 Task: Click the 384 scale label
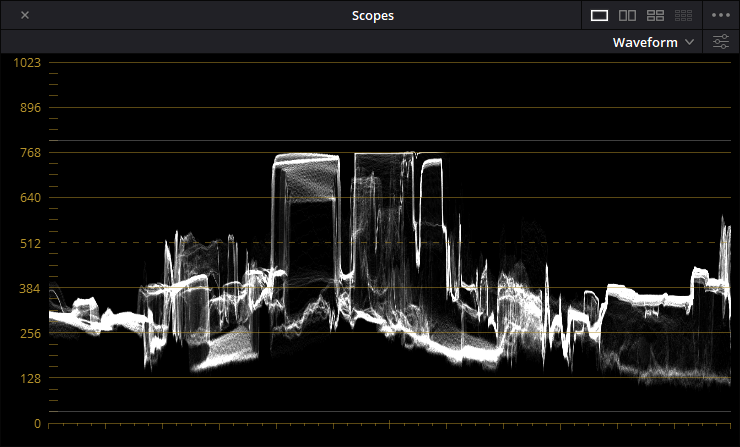[30, 288]
